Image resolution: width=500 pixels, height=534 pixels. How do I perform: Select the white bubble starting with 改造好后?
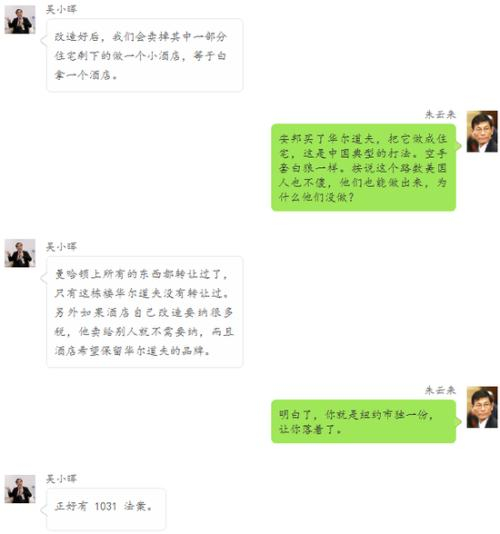pyautogui.click(x=144, y=56)
